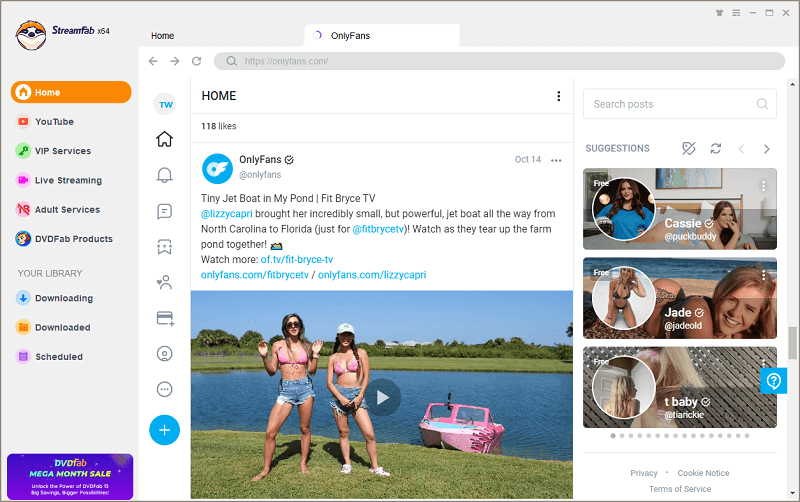Open the post's three-dot options menu
The height and width of the screenshot is (502, 800).
click(x=556, y=160)
